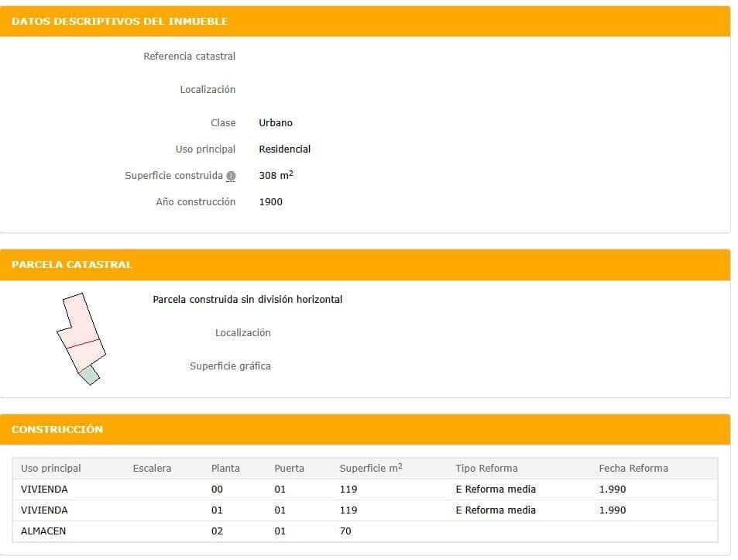Viewport: 738px width, 560px height.
Task: Collapse the PARCELA CATASTRAL section
Action: pos(71,264)
